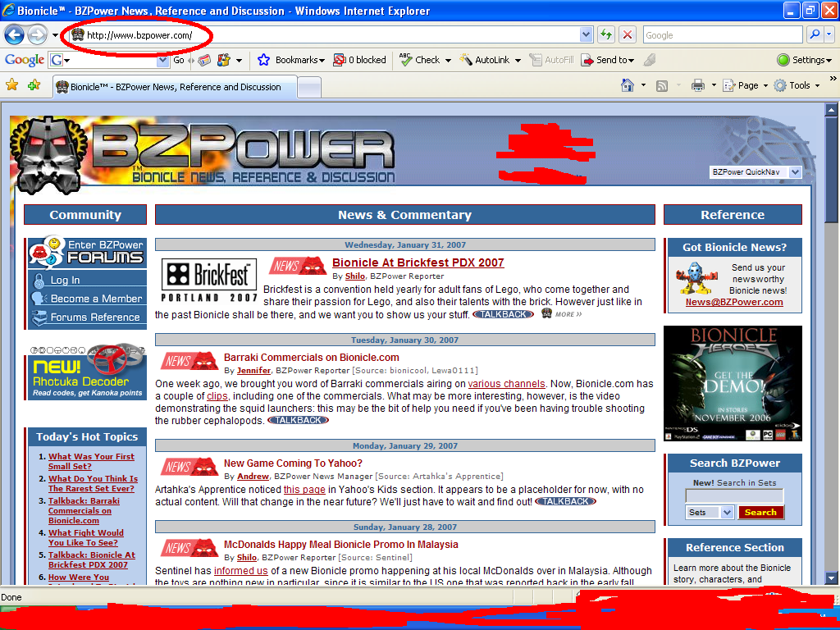The image size is (840, 630).
Task: Click the TALKBACK button under Barraki article
Action: [298, 421]
